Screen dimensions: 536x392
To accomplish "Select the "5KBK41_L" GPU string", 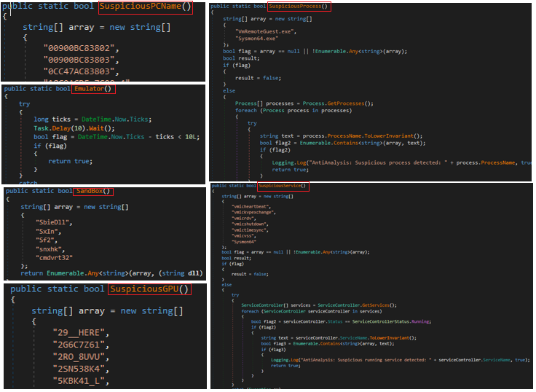I will click(x=80, y=381).
